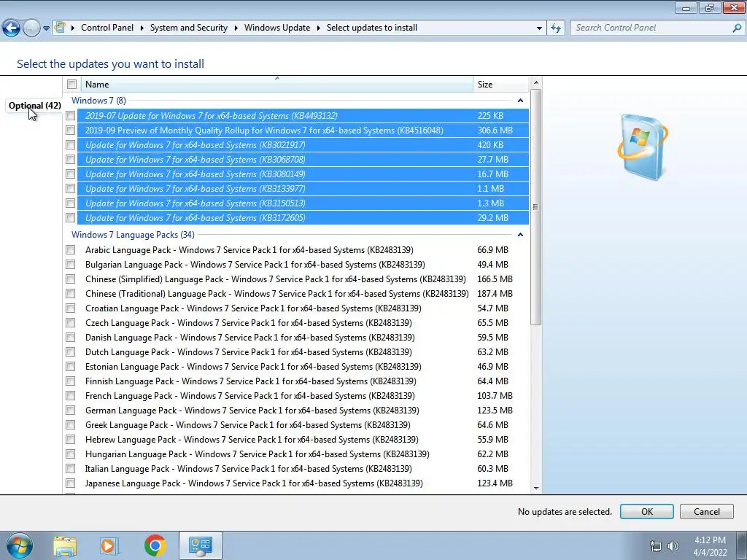
Task: Click the vertical scrollbar thumb
Action: point(536,207)
